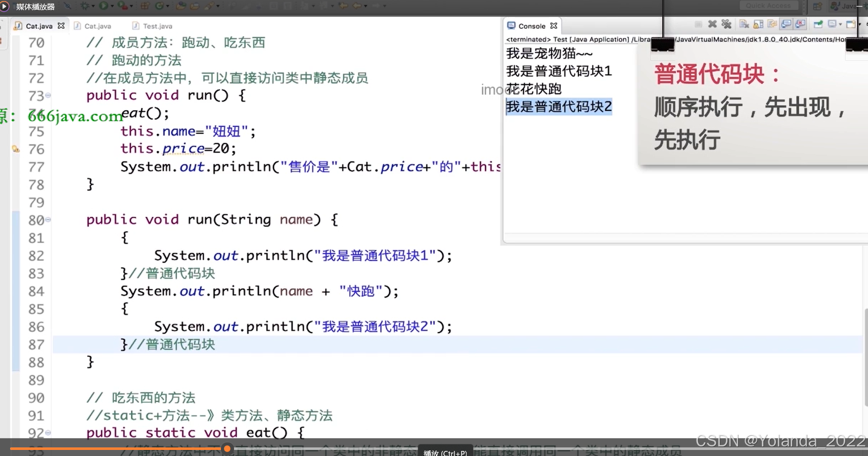Click the New Java Class toolbar icon
This screenshot has height=456, width=868.
(x=159, y=6)
